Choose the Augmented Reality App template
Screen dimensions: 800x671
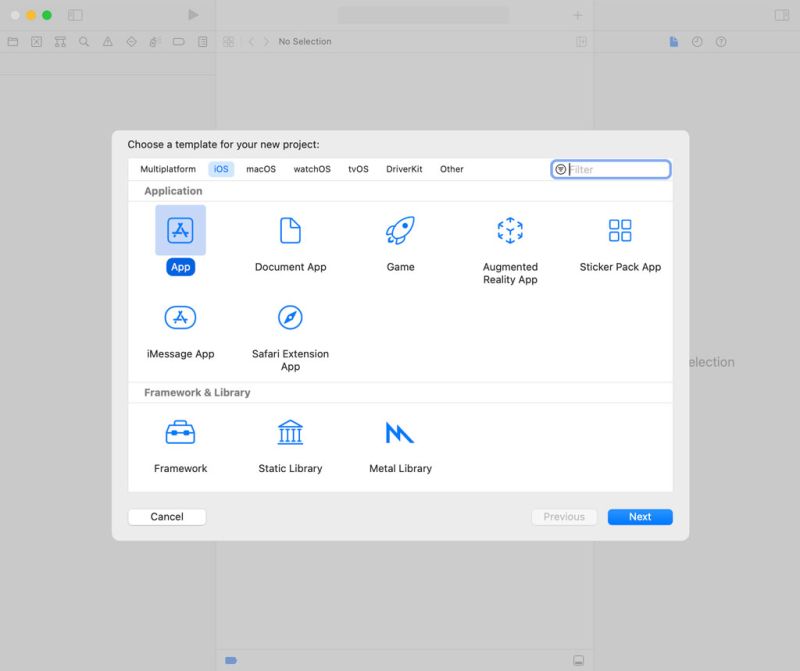click(x=510, y=230)
